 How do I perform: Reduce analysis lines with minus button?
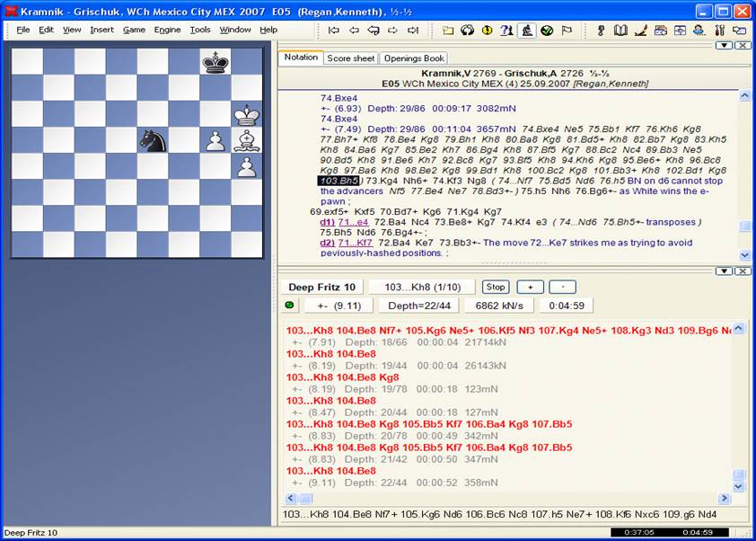(562, 287)
